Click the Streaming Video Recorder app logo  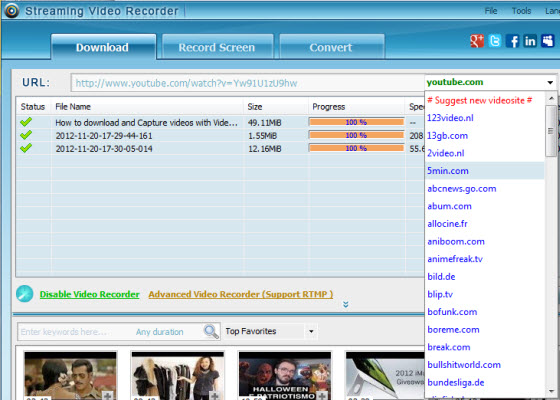pyautogui.click(x=11, y=11)
